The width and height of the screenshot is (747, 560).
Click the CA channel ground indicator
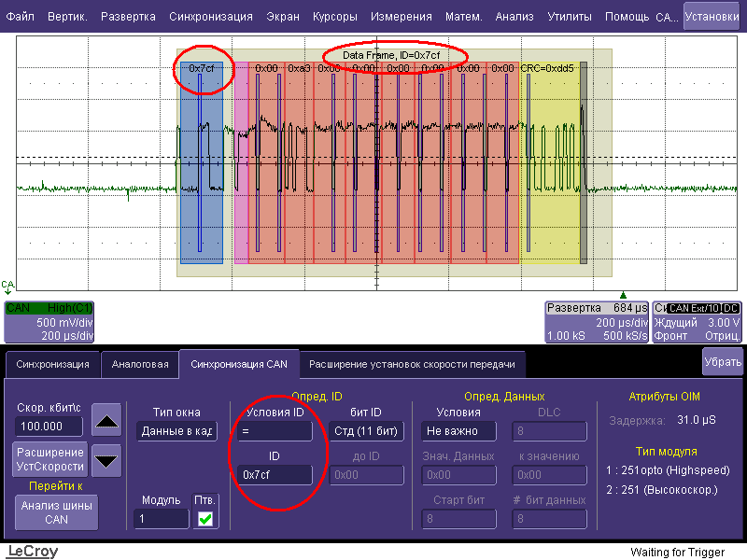[x=8, y=287]
